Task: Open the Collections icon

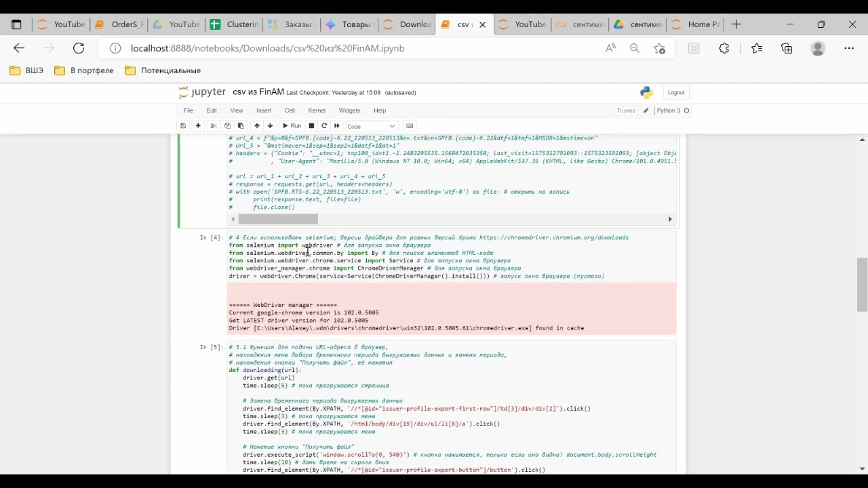Action: pyautogui.click(x=787, y=48)
